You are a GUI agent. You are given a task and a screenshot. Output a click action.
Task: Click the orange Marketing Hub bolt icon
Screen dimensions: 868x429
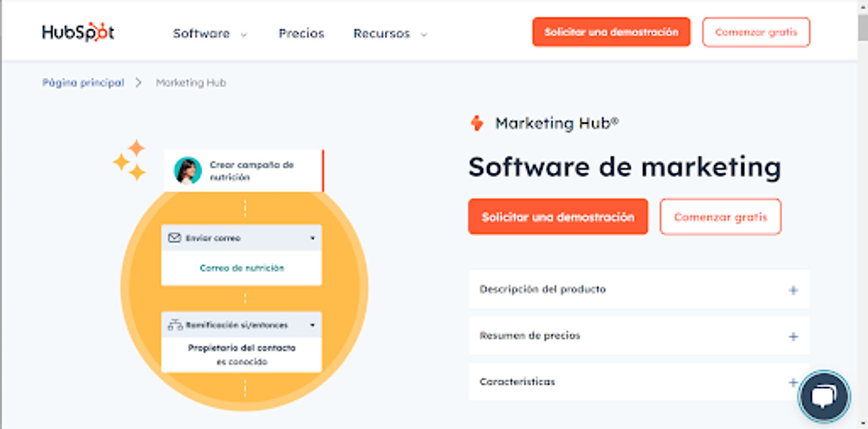tap(477, 123)
